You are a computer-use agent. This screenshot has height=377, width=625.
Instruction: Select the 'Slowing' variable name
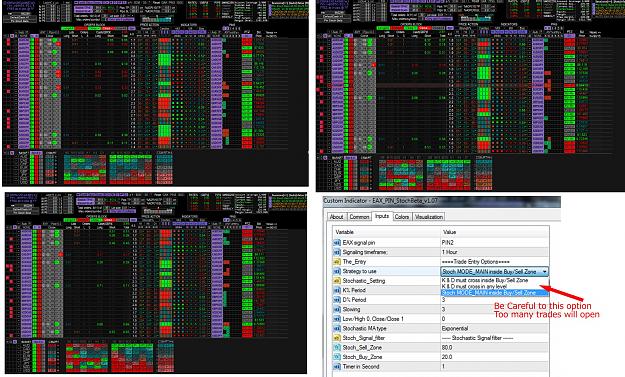tap(351, 310)
